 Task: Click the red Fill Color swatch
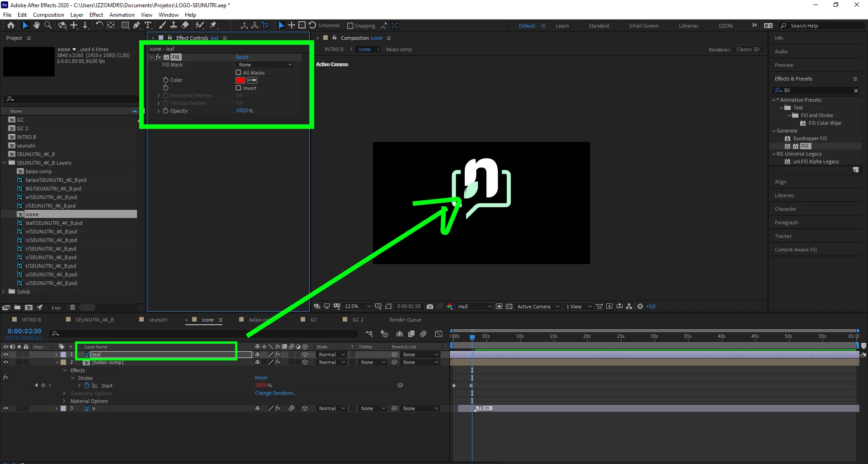tap(241, 80)
